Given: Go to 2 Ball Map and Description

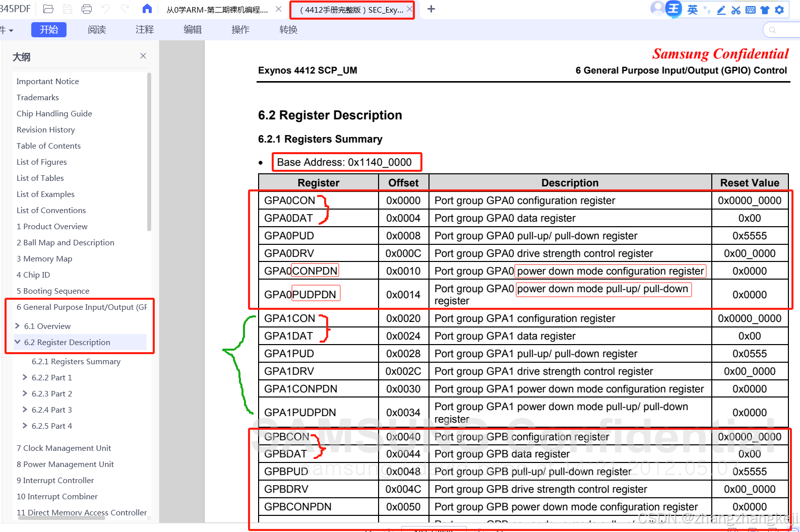Looking at the screenshot, I should coord(66,242).
